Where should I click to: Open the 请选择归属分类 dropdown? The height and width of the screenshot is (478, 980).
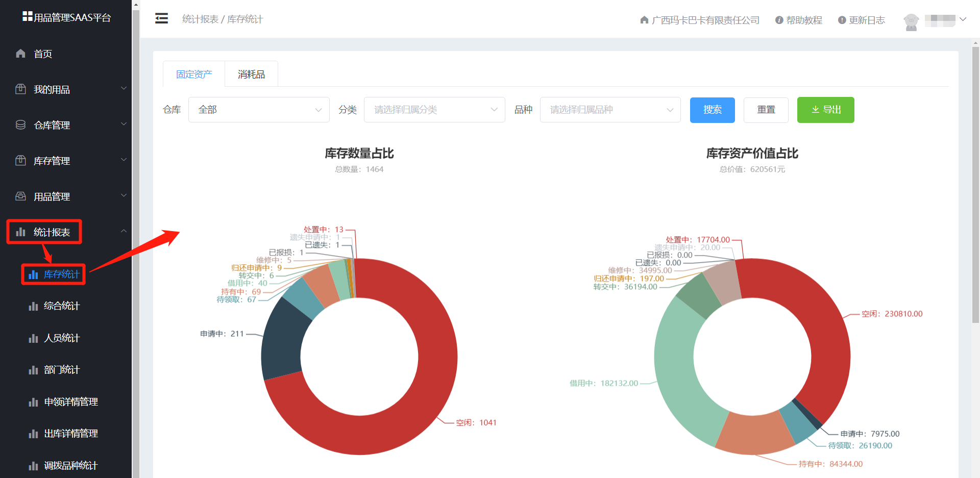[434, 110]
